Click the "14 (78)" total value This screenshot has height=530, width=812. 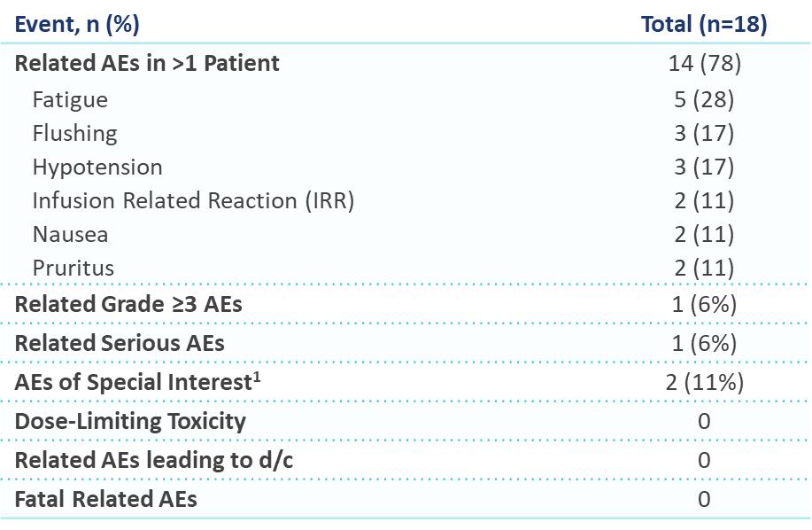(x=704, y=64)
